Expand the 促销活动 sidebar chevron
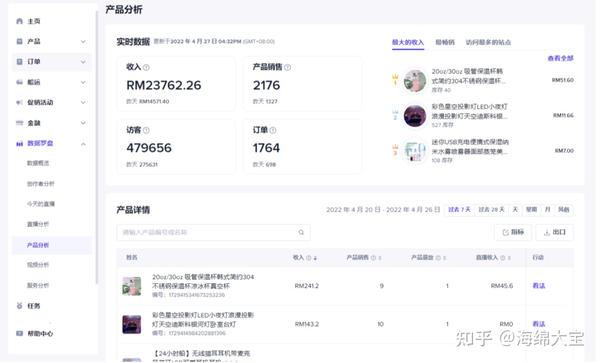This screenshot has height=363, width=600. (x=83, y=103)
